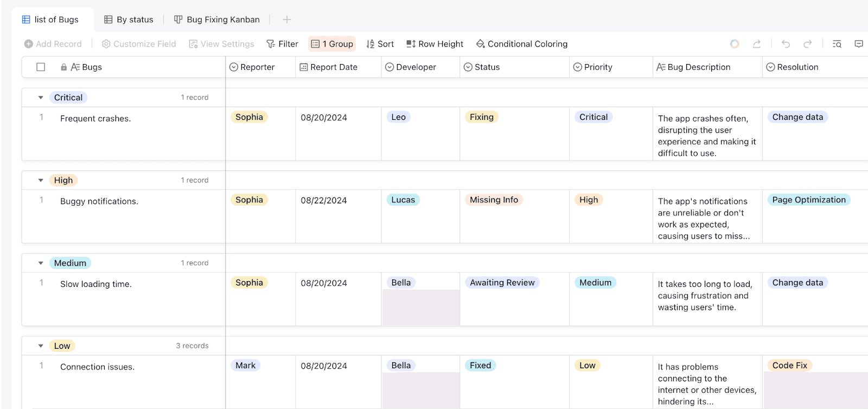Switch to the By status tab
The image size is (868, 409).
coord(129,20)
